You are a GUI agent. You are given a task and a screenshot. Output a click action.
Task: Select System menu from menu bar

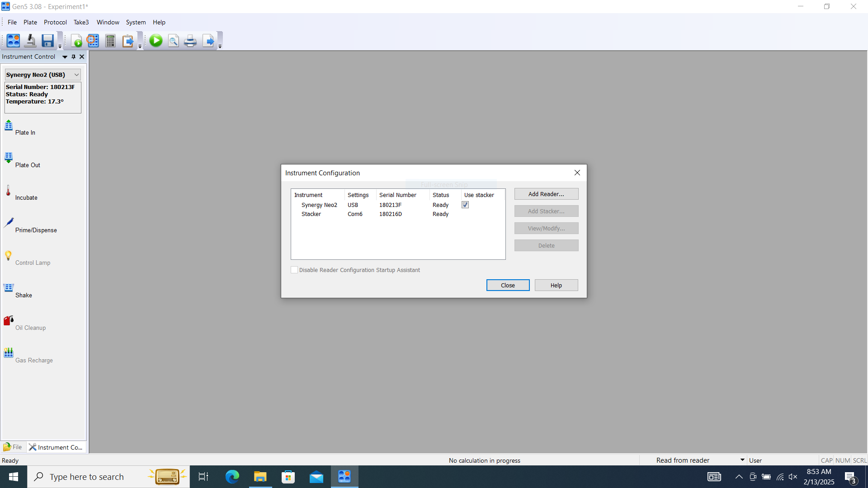[x=135, y=22]
